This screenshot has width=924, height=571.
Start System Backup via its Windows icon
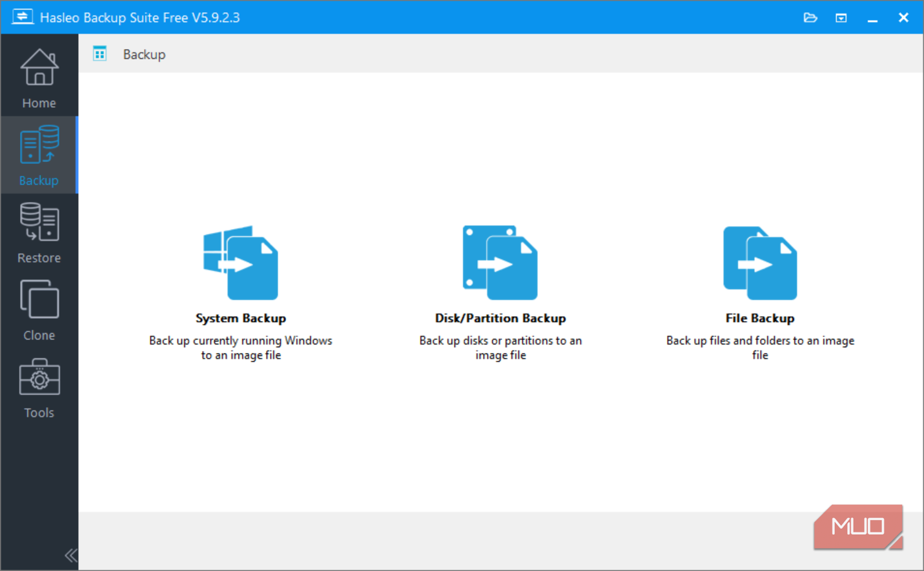(241, 263)
